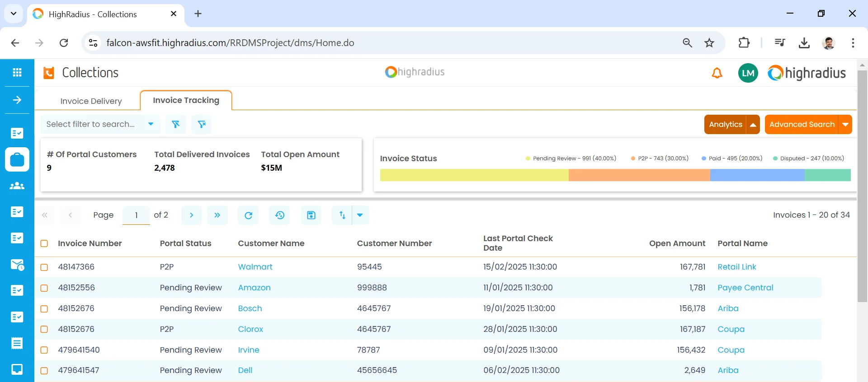Click the clear filter icon with an X
This screenshot has height=382, width=868.
[202, 124]
